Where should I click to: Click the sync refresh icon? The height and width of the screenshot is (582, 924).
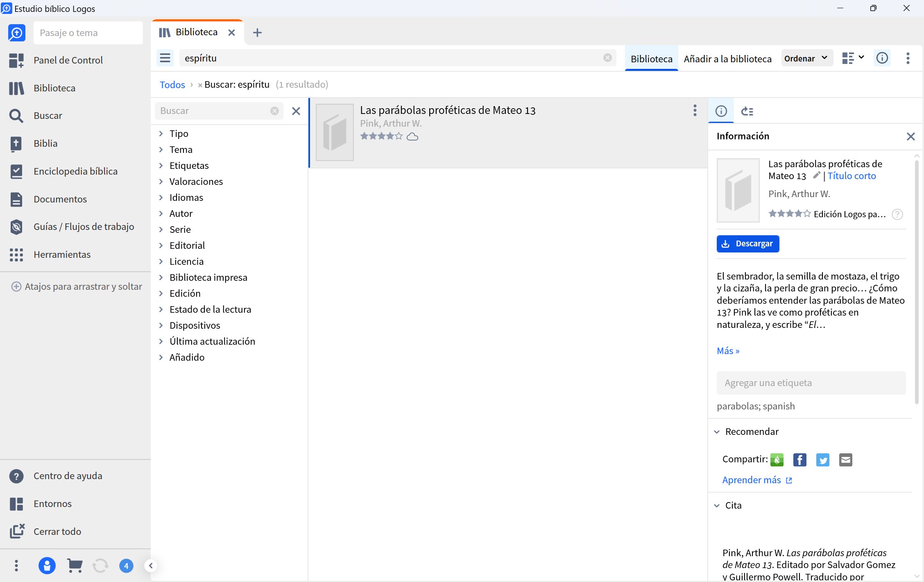click(x=100, y=566)
